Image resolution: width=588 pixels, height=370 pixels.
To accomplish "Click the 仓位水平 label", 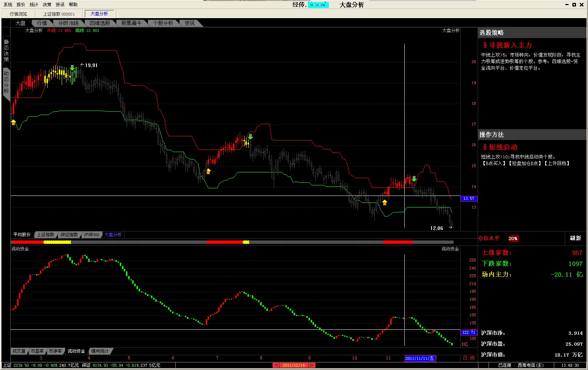I will pos(489,238).
